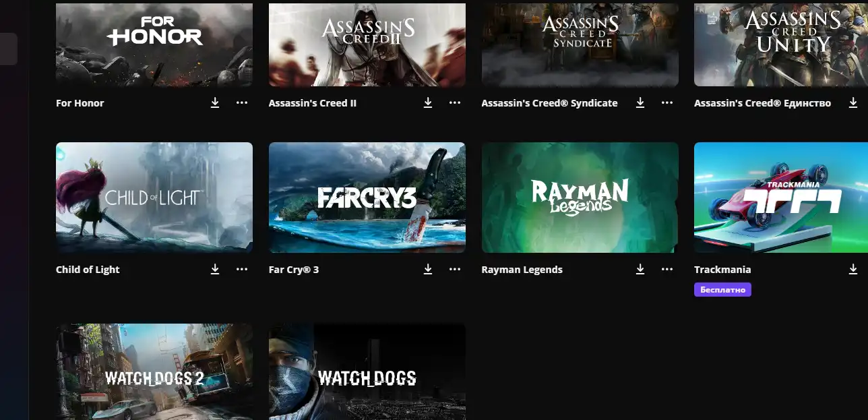Click the "Trackmania" title text

[x=722, y=270]
